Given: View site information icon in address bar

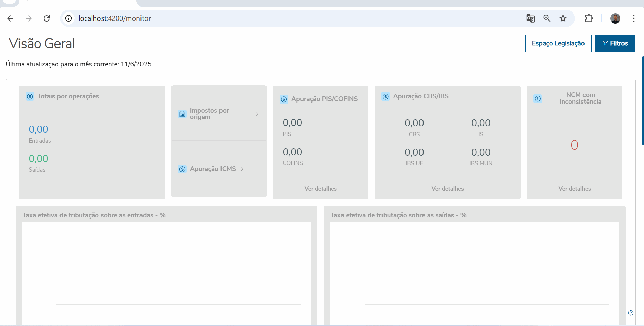Looking at the screenshot, I should click(x=68, y=18).
